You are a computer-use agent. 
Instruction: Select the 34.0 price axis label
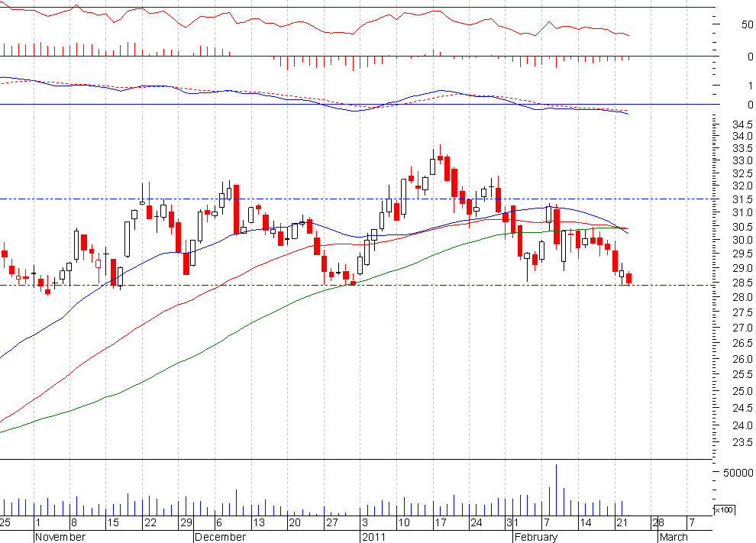pyautogui.click(x=742, y=137)
